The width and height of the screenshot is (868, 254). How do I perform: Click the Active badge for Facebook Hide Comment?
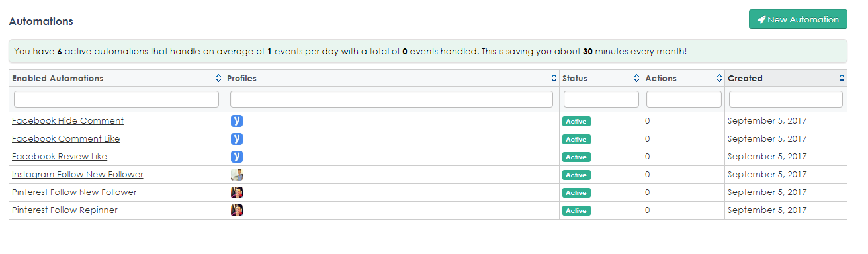pyautogui.click(x=576, y=121)
